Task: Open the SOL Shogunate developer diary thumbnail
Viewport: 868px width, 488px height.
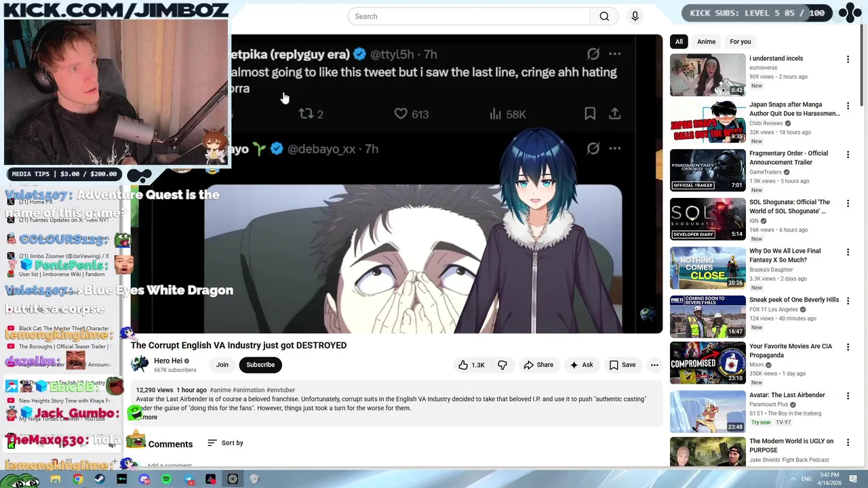Action: (707, 219)
